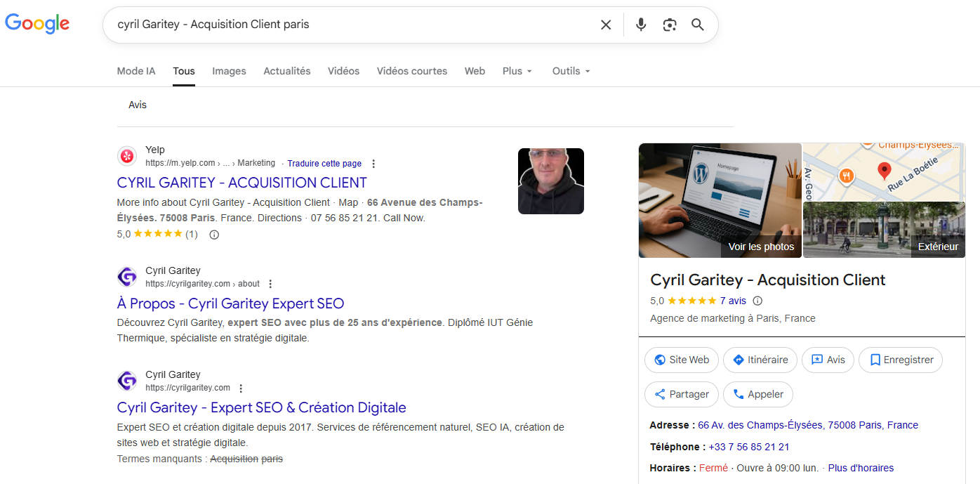Clear the search query with the X icon
980x484 pixels.
tap(606, 24)
